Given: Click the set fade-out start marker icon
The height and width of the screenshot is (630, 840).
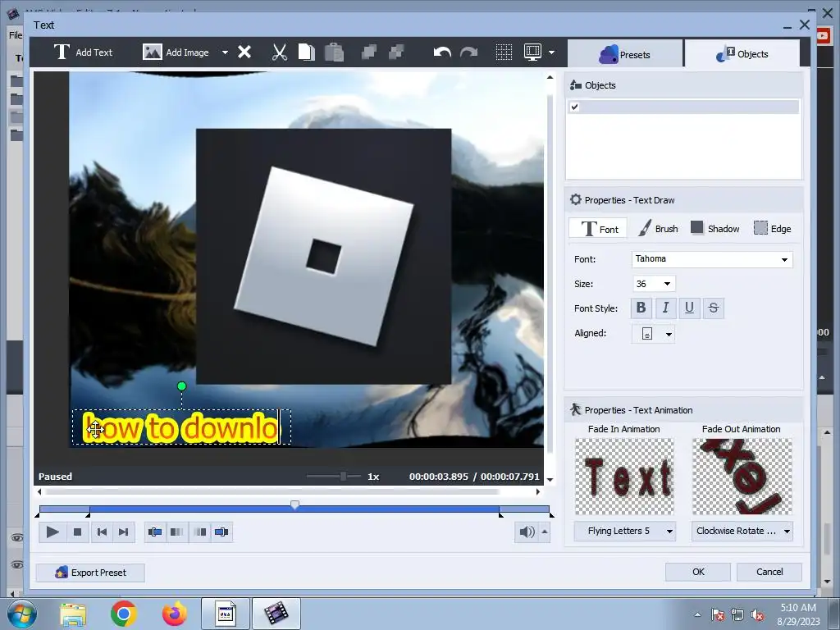Looking at the screenshot, I should tap(200, 532).
